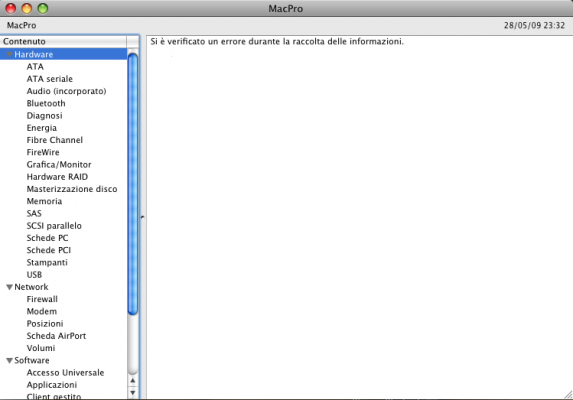Click the yellow minimize window button
The height and width of the screenshot is (400, 573).
(x=27, y=8)
